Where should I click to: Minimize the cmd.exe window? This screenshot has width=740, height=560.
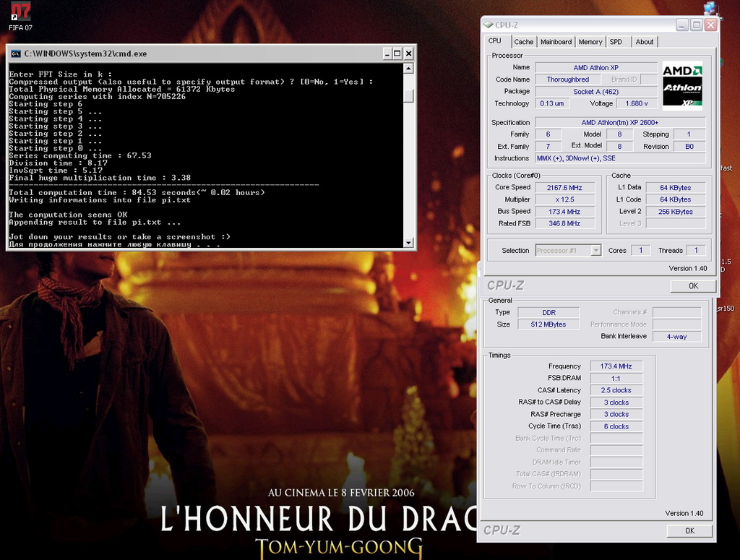[387, 53]
